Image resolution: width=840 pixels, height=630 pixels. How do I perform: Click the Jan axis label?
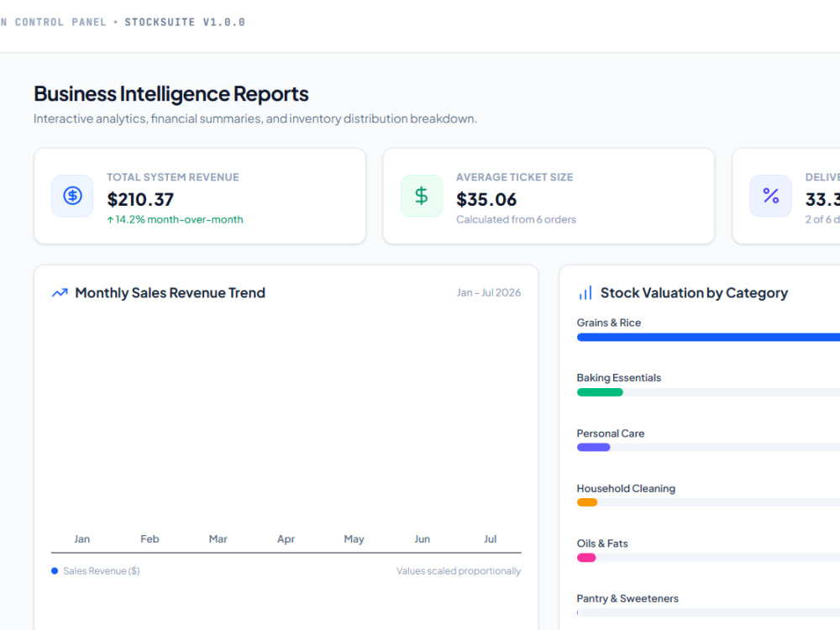click(x=82, y=539)
